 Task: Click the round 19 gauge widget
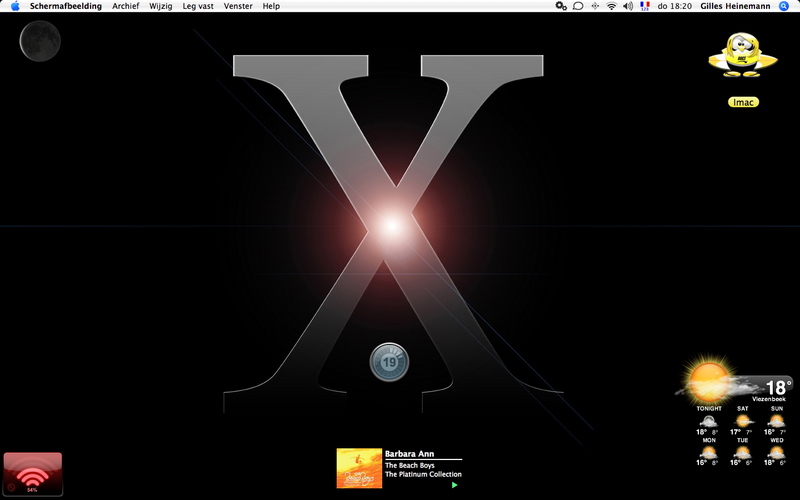(389, 361)
